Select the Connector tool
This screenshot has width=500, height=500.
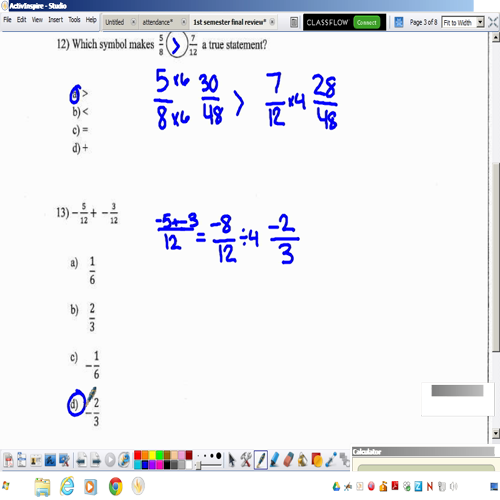pyautogui.click(x=331, y=460)
